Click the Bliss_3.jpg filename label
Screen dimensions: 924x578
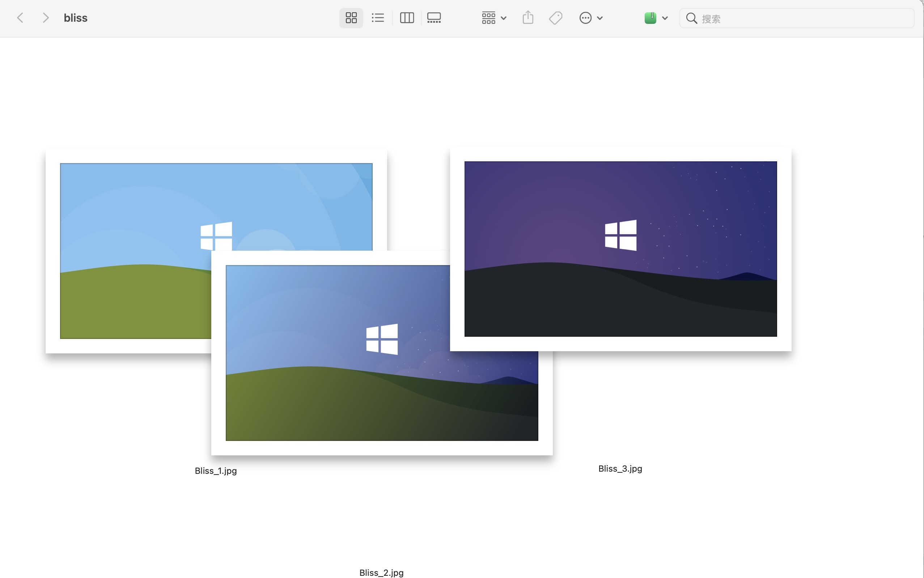coord(620,469)
